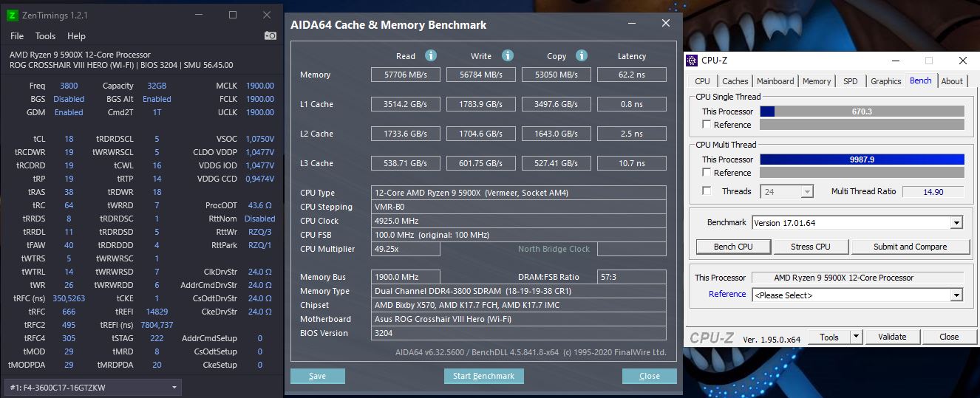
Task: Click the Freq value 3800 in ZenTimings
Action: (69, 86)
